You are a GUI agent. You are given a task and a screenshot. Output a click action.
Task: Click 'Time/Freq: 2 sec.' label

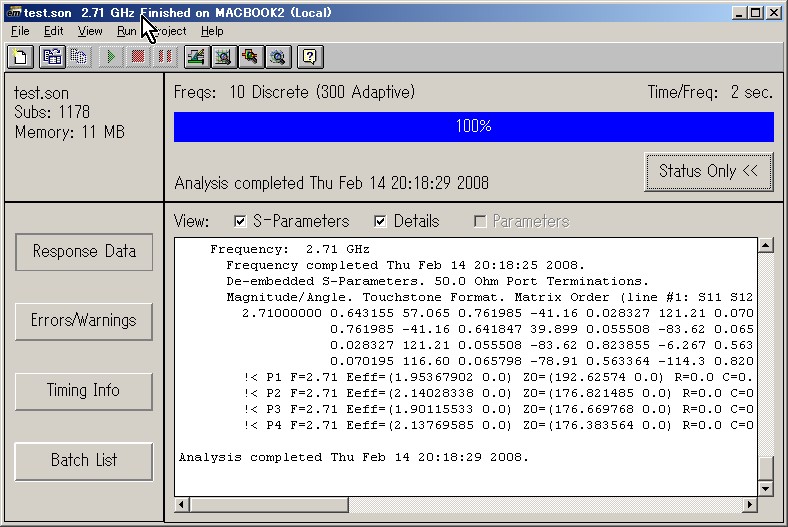[x=710, y=92]
